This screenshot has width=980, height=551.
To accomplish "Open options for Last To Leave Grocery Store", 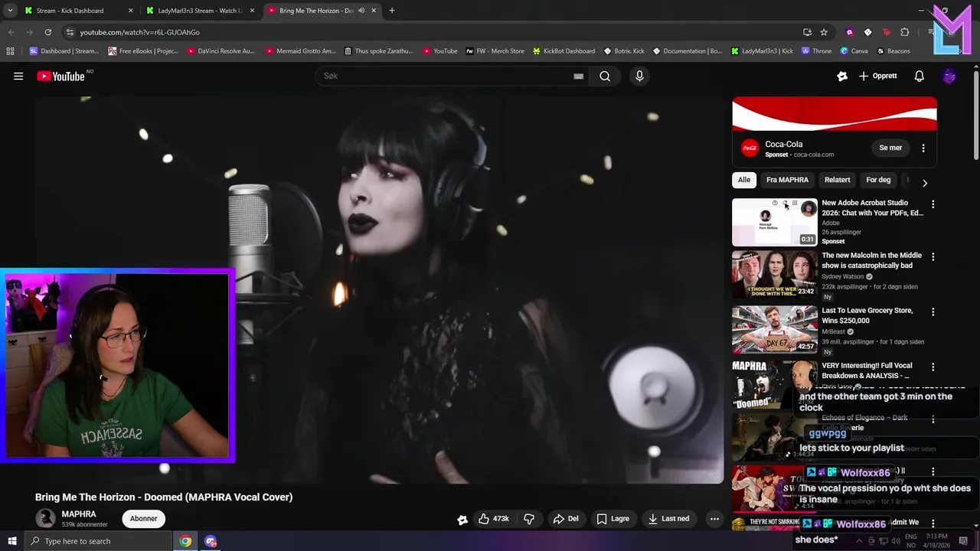I will pos(933,311).
